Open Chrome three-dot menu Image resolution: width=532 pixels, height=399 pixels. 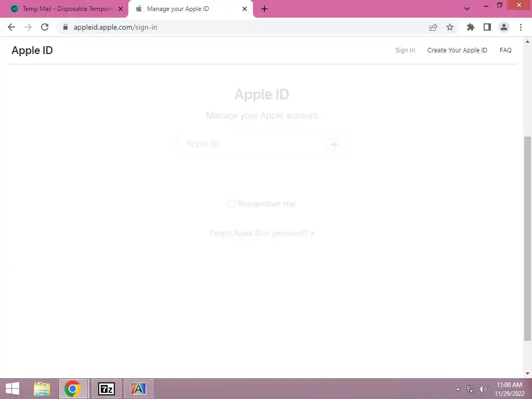(x=521, y=27)
